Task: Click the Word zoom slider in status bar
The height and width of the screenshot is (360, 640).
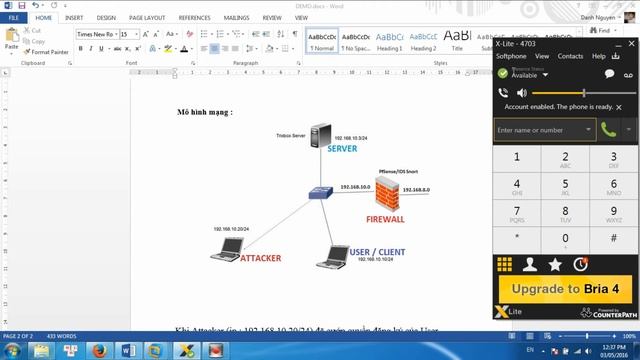Action: point(587,336)
